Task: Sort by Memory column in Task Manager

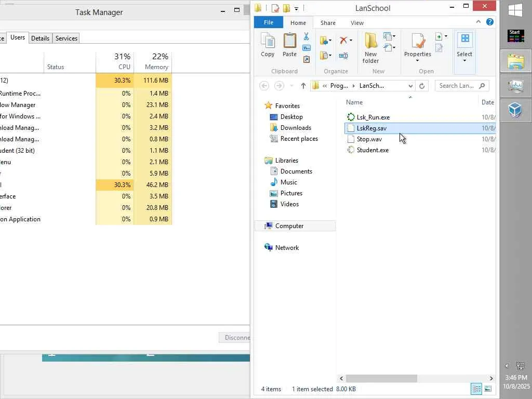Action: click(153, 62)
